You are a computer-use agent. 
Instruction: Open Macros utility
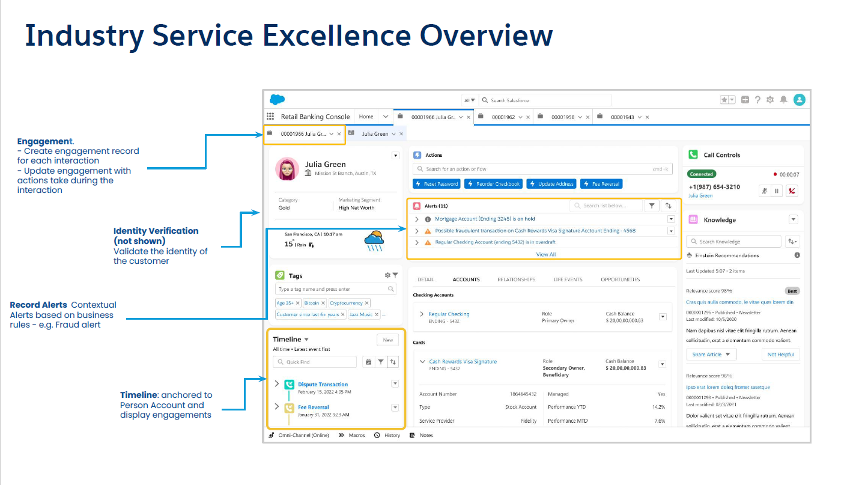(352, 435)
